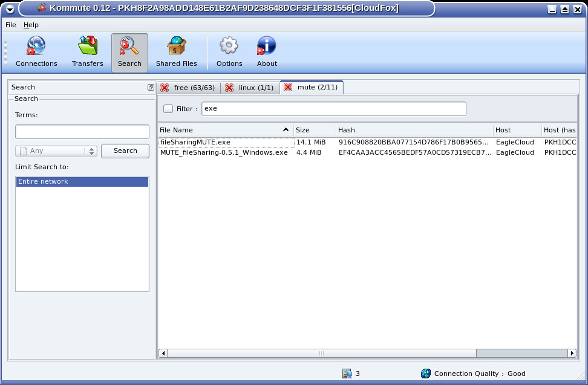Click the horizontal scrollbar right arrow
This screenshot has width=588, height=385.
(572, 353)
